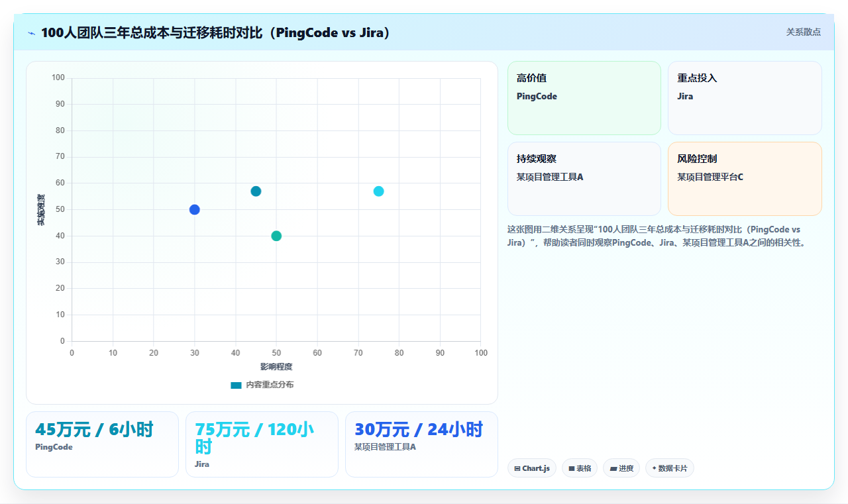Open the 风险控制 quadrant card
The image size is (848, 504).
tap(745, 179)
